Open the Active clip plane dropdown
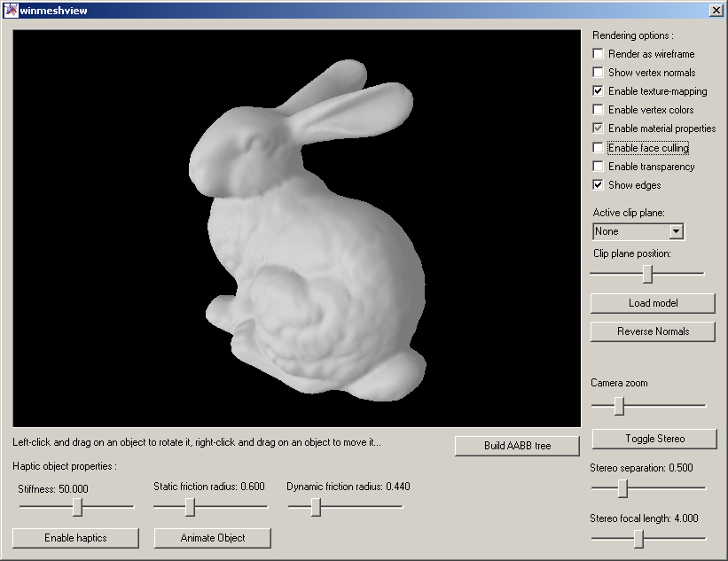Image resolution: width=728 pixels, height=561 pixels. [676, 231]
